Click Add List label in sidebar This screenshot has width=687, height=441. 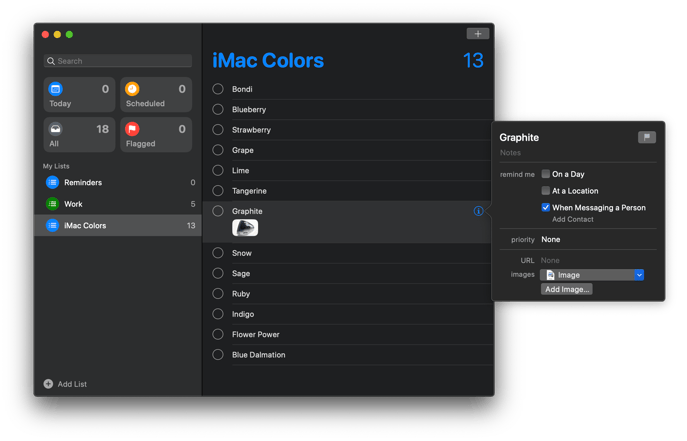pyautogui.click(x=72, y=384)
